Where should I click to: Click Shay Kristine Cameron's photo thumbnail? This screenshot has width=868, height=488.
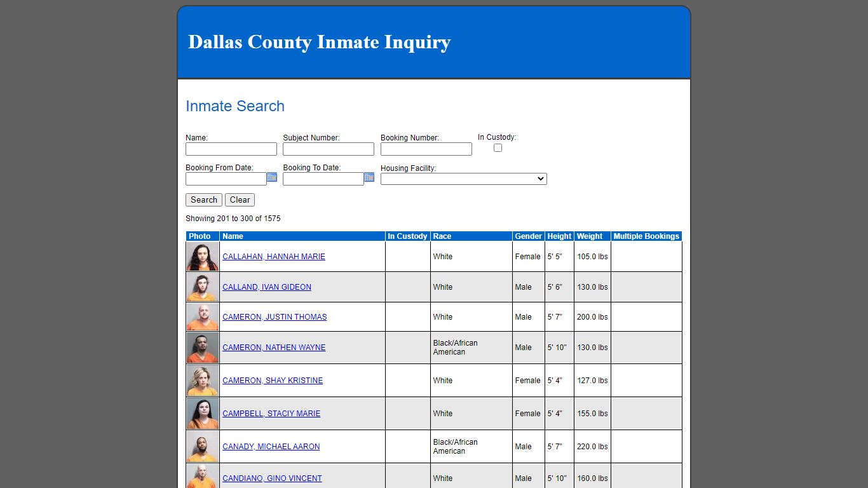pyautogui.click(x=203, y=381)
